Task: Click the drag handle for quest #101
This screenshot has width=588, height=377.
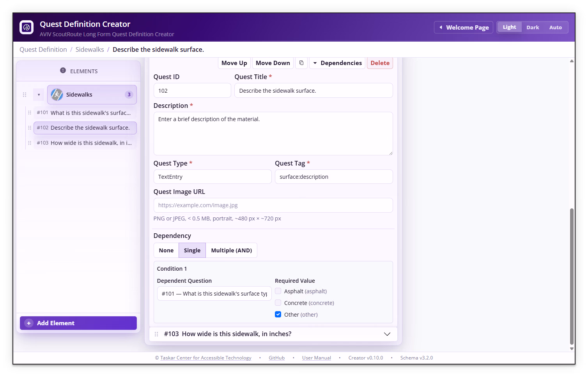Action: [x=30, y=113]
